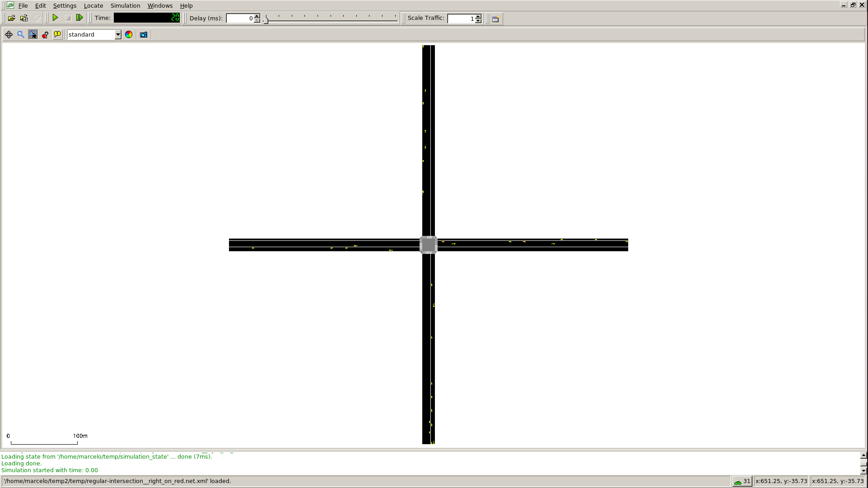Perform a single simulation Step
The height and width of the screenshot is (488, 868).
click(x=80, y=17)
